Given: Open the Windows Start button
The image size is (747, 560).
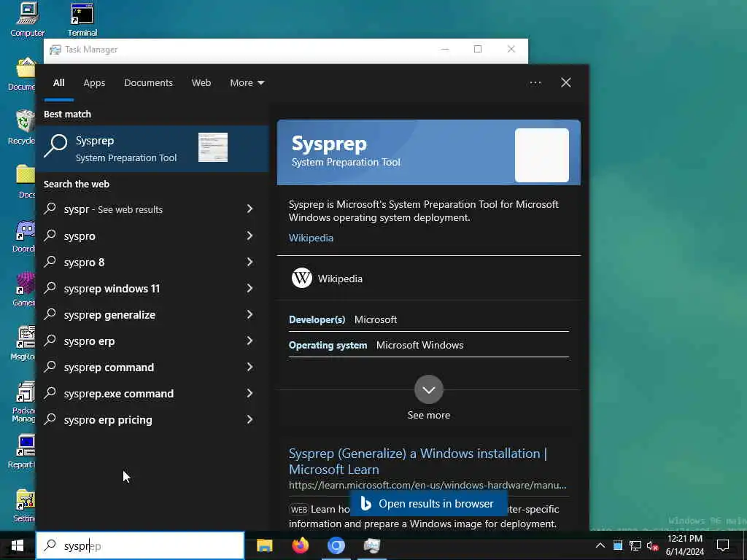Looking at the screenshot, I should (18, 545).
